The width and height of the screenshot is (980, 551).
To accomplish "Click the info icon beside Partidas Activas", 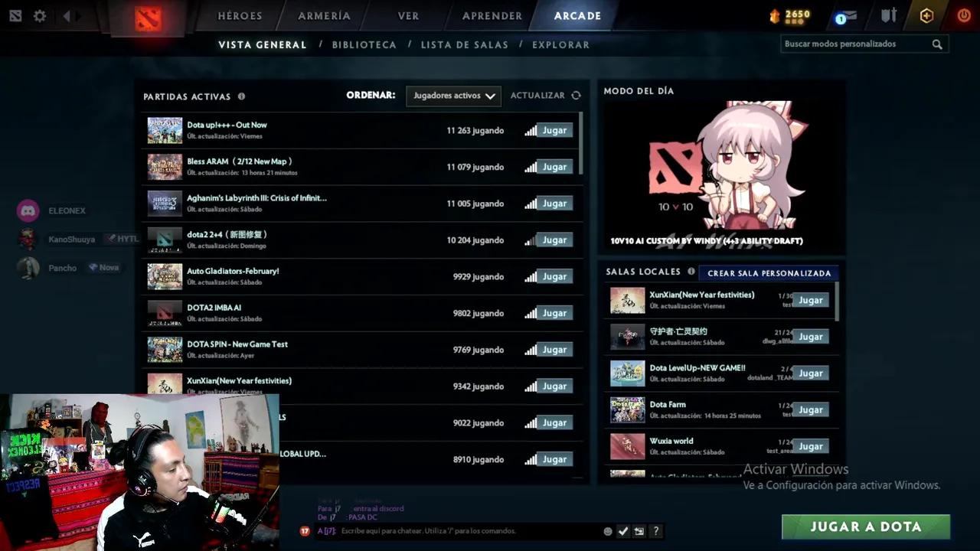I will pos(241,96).
